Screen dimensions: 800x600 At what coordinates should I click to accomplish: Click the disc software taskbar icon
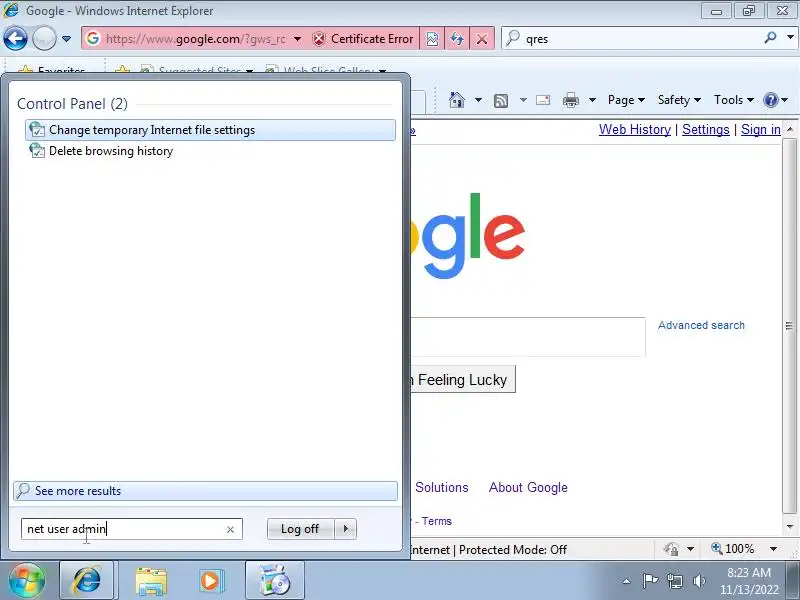coord(275,580)
